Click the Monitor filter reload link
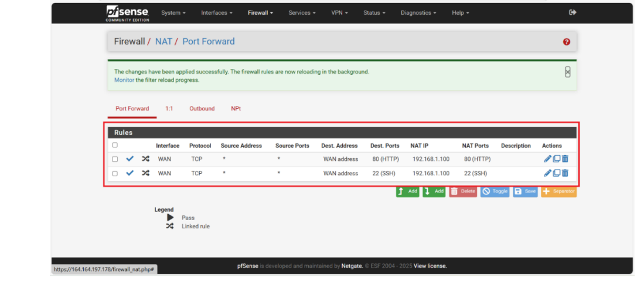644x285 pixels. click(x=124, y=80)
